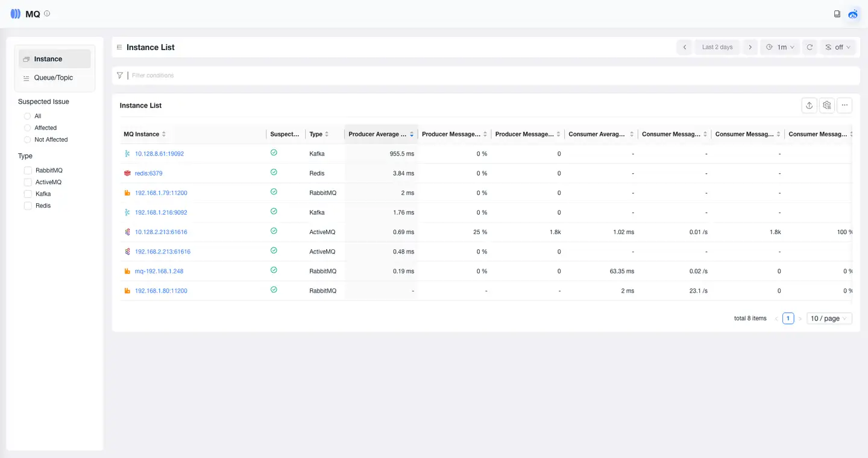Viewport: 868px width, 458px height.
Task: Select the Affected radio button
Action: click(x=28, y=128)
